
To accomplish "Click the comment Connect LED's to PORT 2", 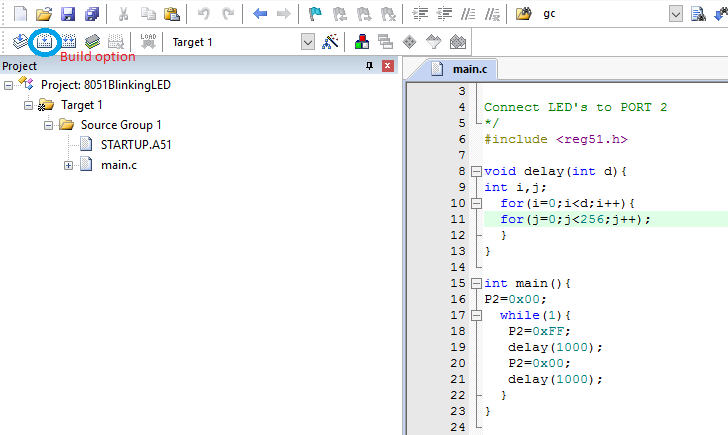I will click(575, 107).
